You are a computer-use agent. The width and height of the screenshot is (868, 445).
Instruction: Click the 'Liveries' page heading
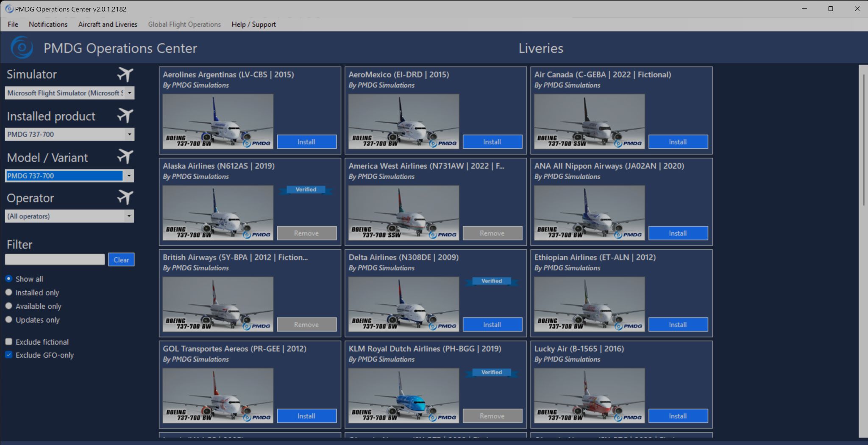click(541, 48)
